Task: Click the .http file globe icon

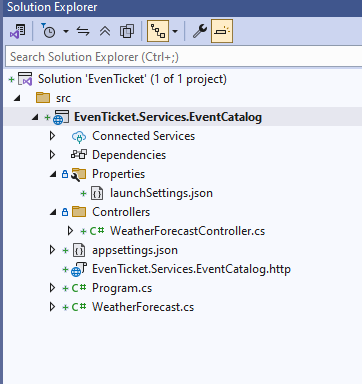Action: click(79, 270)
